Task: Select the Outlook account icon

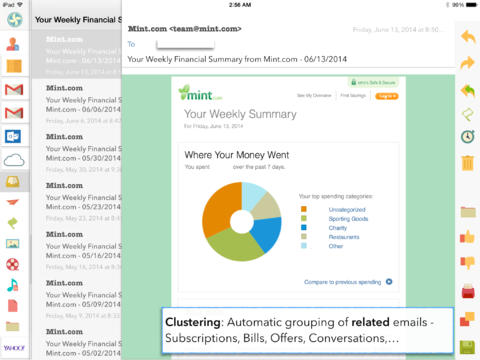Action: click(x=13, y=136)
